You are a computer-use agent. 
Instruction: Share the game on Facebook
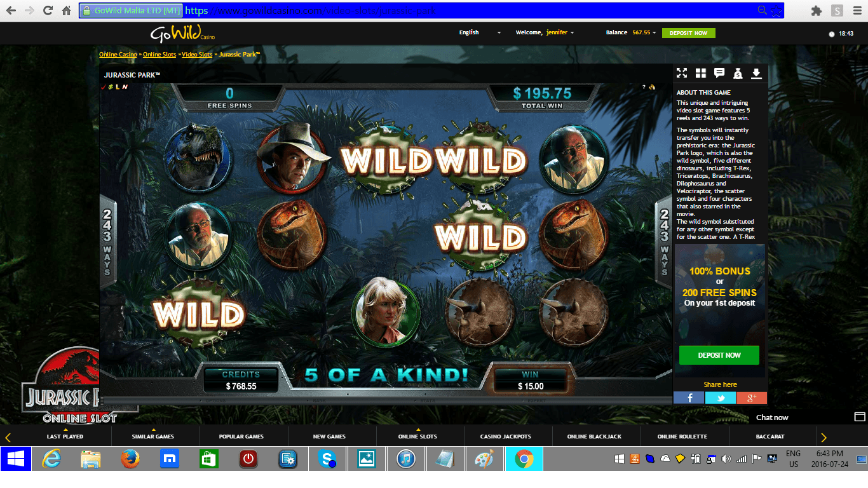click(x=689, y=398)
